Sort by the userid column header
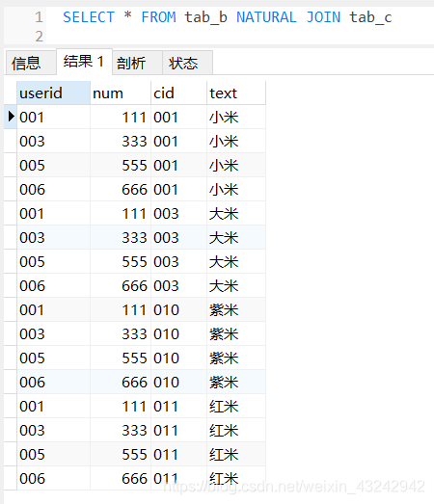 tap(53, 93)
